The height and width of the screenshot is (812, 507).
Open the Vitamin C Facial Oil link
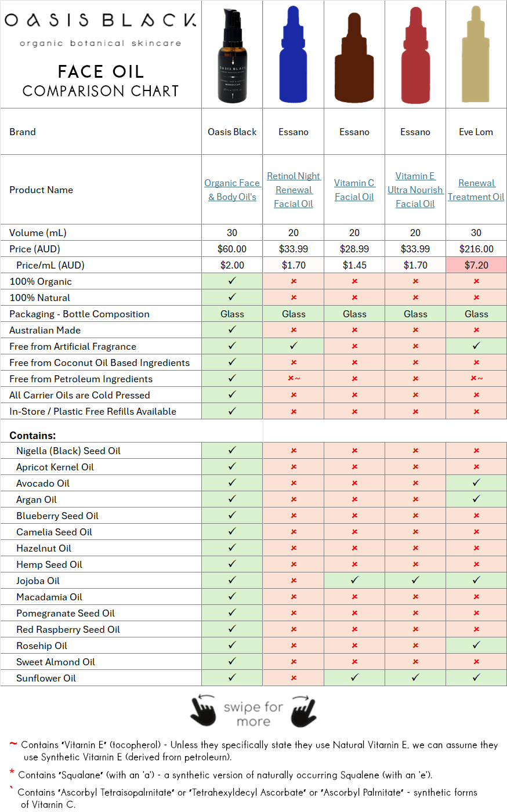pos(354,190)
